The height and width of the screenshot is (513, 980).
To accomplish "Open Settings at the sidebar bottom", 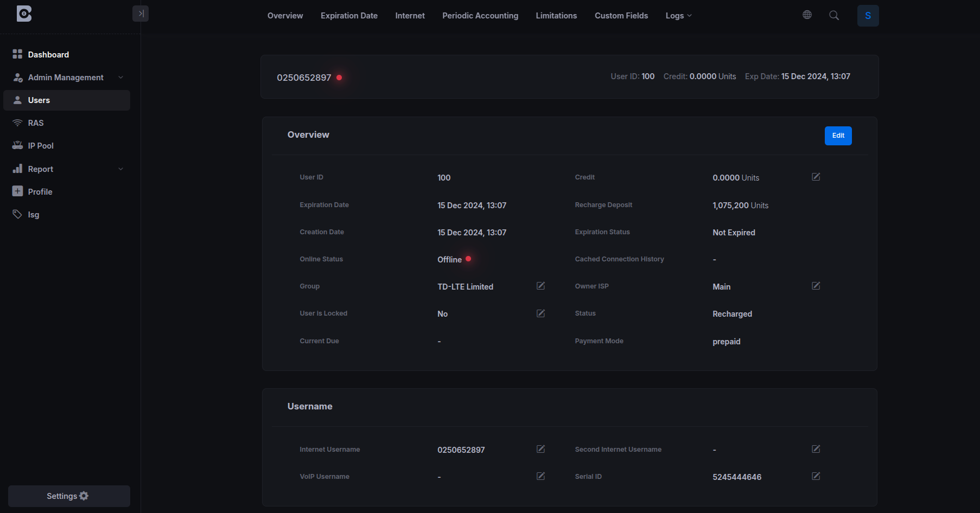I will pyautogui.click(x=68, y=496).
